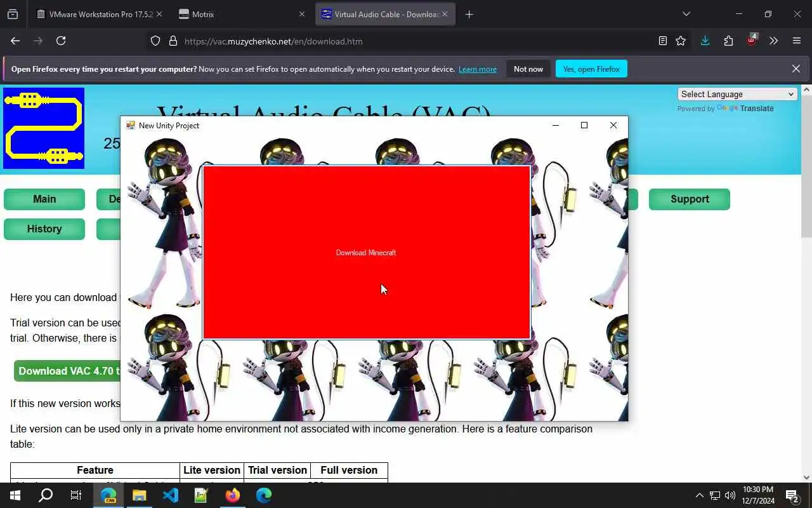Open Firefox downloads panel

click(705, 41)
